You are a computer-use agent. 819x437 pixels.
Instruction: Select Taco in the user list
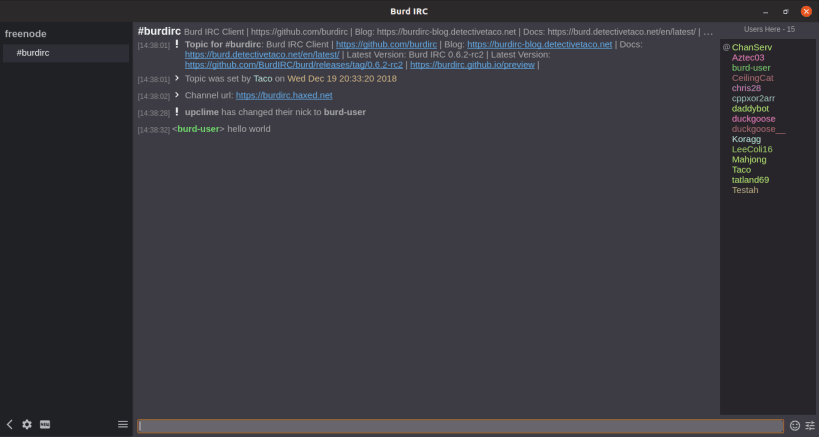[741, 170]
